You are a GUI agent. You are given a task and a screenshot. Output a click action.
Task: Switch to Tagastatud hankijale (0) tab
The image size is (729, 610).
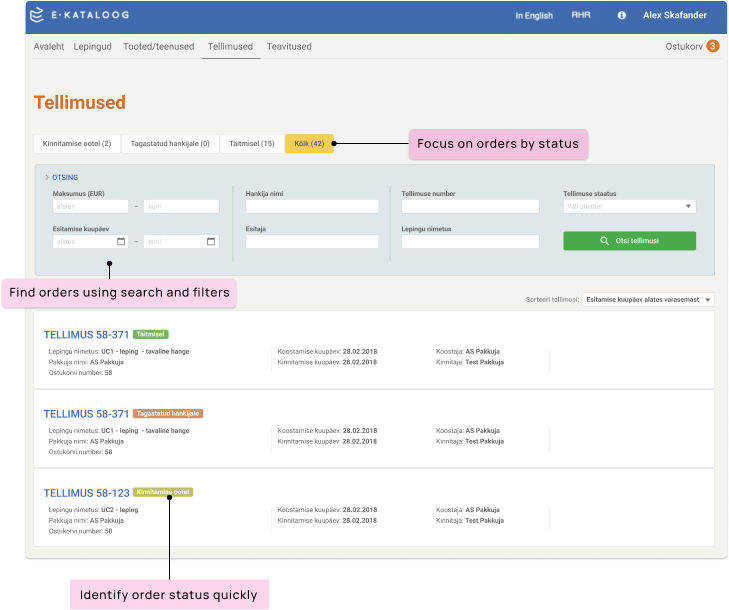tap(170, 144)
